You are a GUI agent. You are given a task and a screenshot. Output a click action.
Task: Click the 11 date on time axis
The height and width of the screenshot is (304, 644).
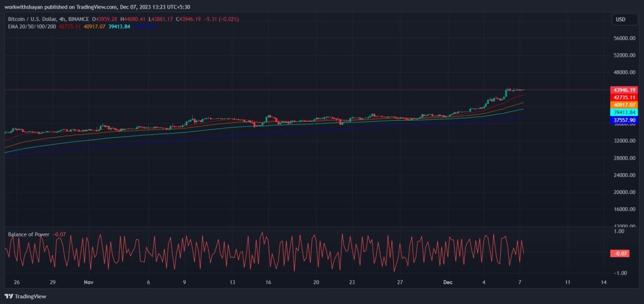point(568,282)
